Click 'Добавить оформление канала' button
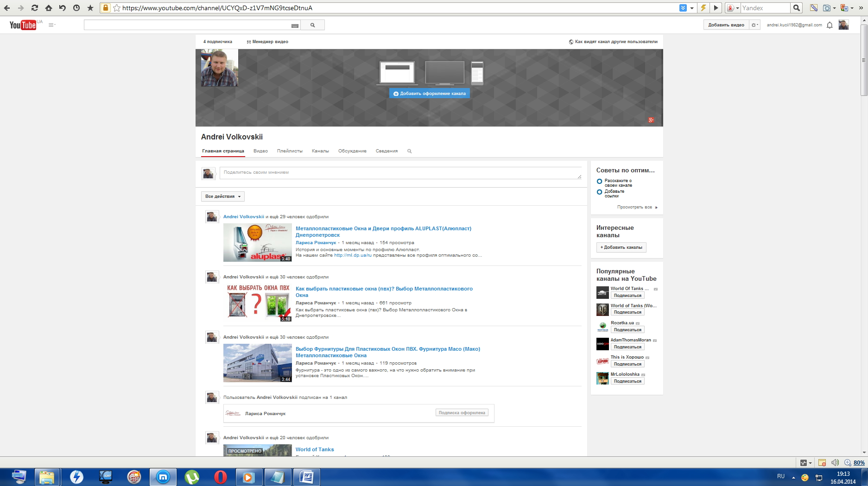Image resolution: width=868 pixels, height=486 pixels. pyautogui.click(x=430, y=94)
